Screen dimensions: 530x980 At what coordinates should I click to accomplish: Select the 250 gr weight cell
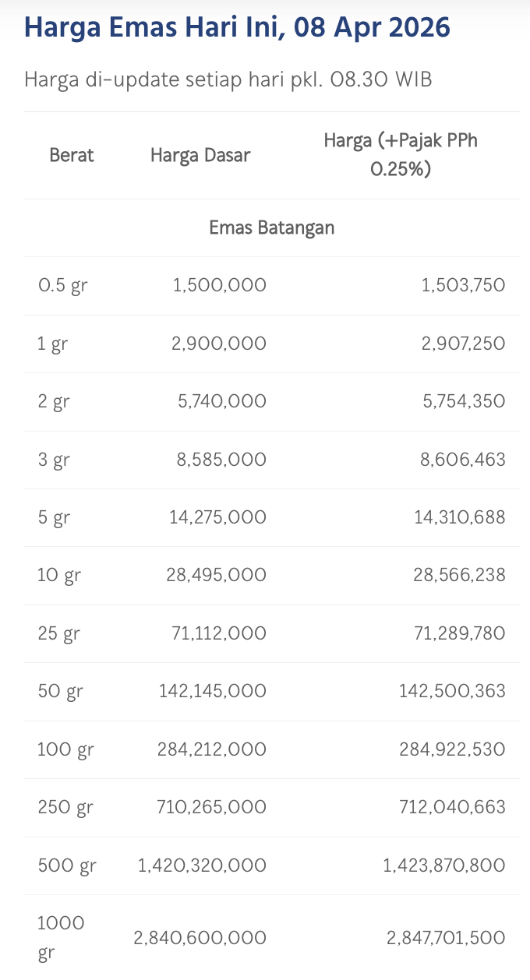[65, 807]
